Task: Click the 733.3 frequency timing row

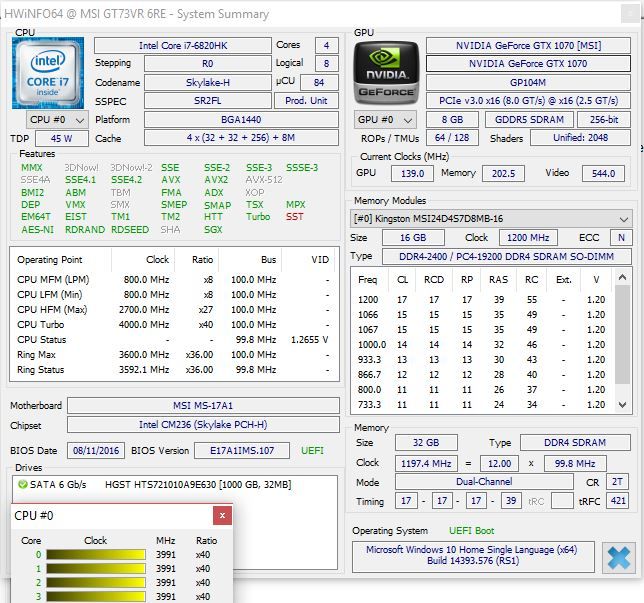Action: pyautogui.click(x=482, y=405)
